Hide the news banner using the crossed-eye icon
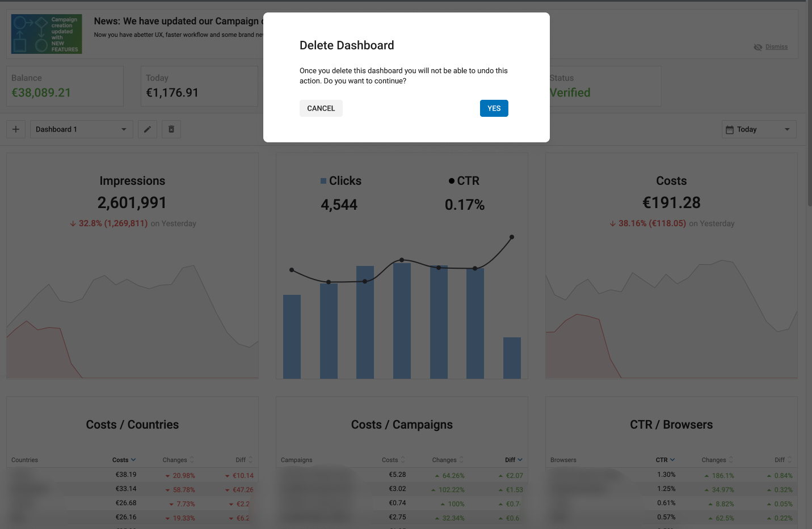The width and height of the screenshot is (812, 529). 758,46
